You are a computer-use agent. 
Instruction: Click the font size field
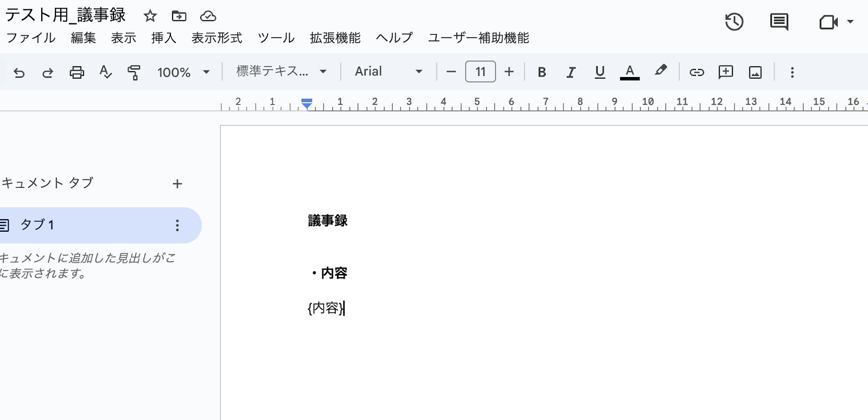click(480, 72)
